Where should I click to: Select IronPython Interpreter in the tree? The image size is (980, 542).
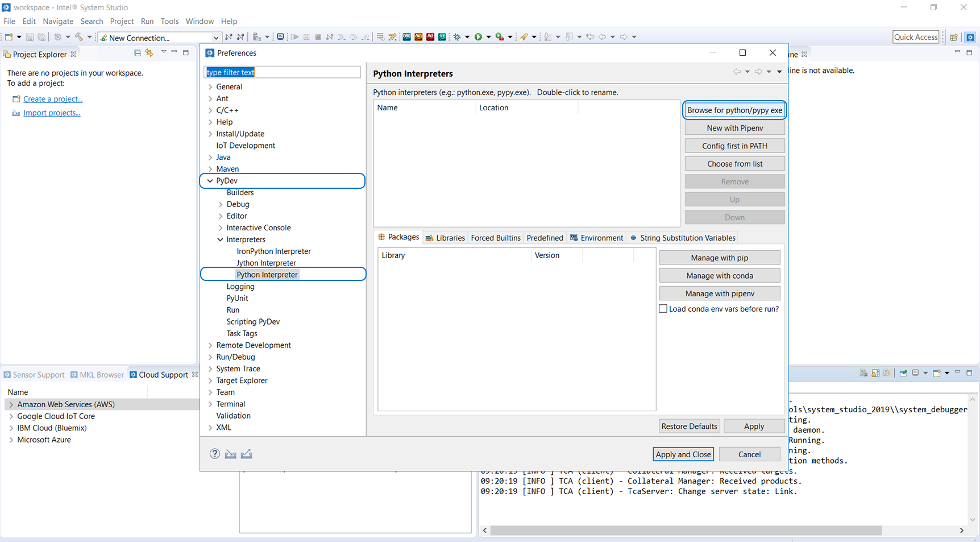(x=273, y=251)
